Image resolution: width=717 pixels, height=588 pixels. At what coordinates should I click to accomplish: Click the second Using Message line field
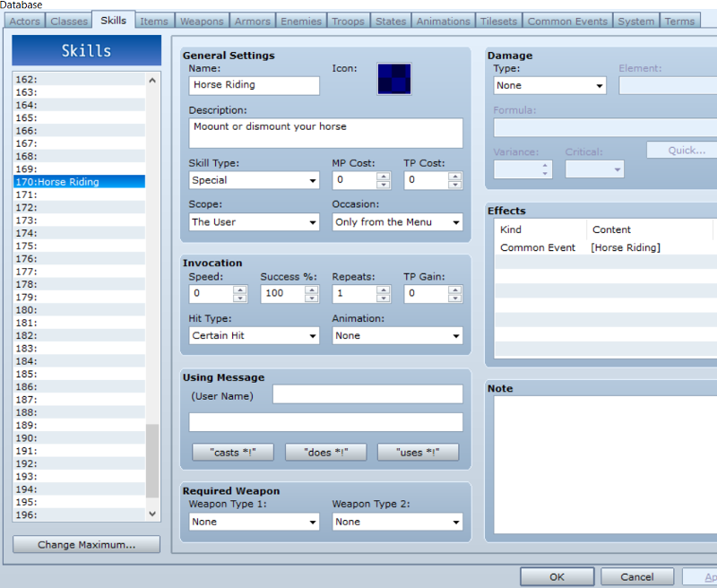point(325,422)
